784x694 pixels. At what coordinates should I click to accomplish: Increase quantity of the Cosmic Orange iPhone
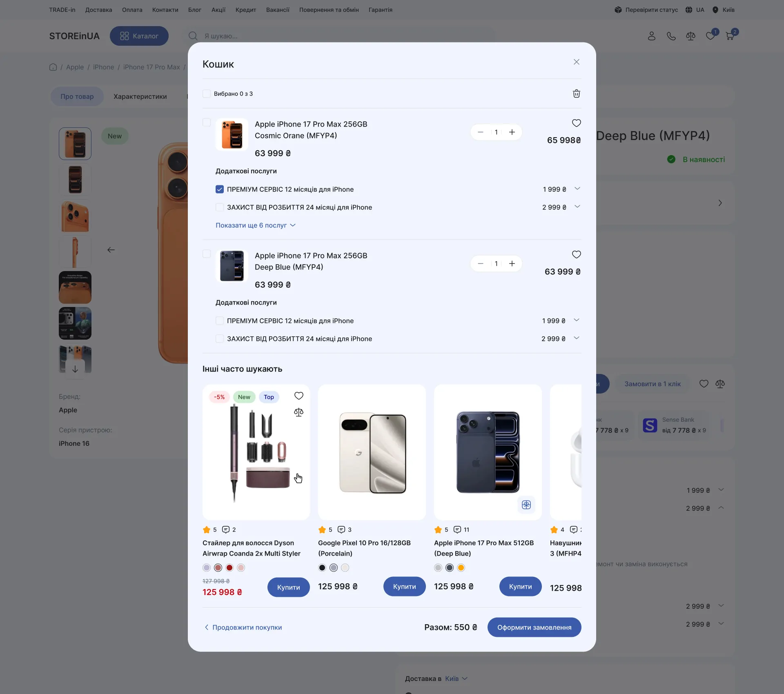pyautogui.click(x=512, y=132)
